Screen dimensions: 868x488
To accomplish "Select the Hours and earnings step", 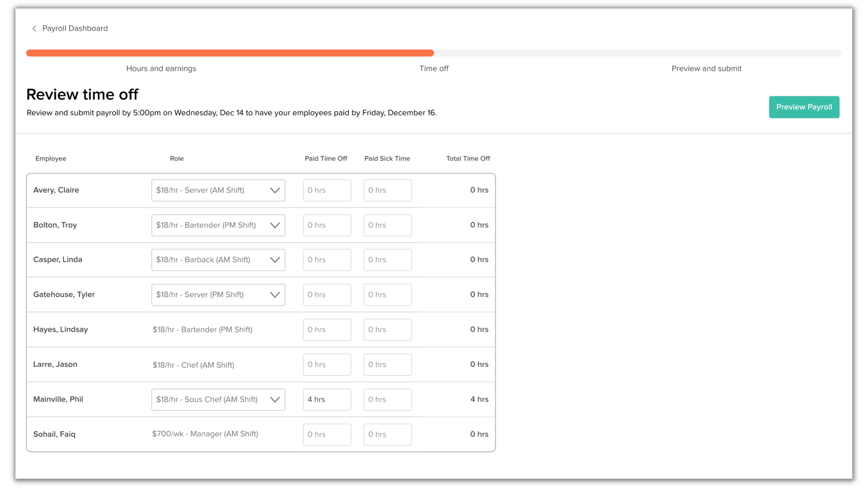I will 161,69.
